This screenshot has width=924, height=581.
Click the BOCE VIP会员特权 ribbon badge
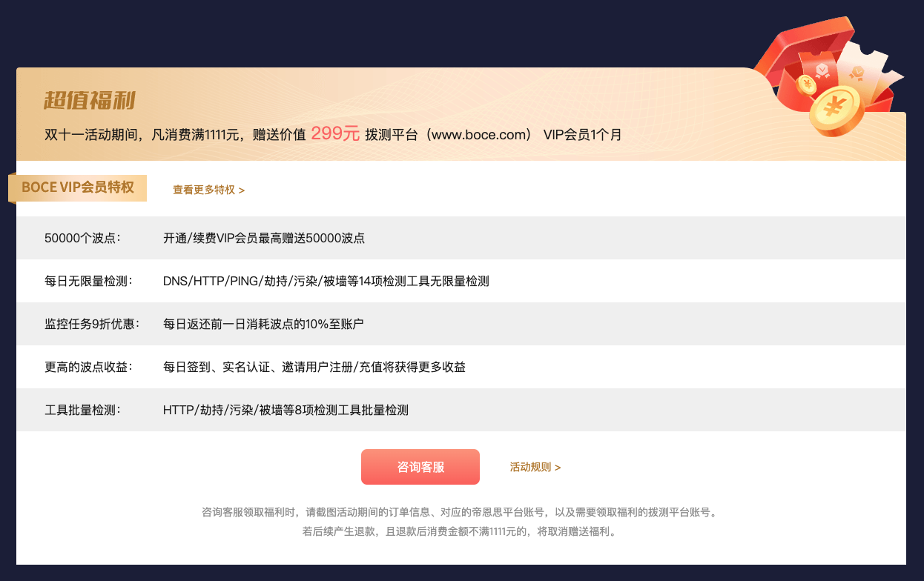pos(78,187)
